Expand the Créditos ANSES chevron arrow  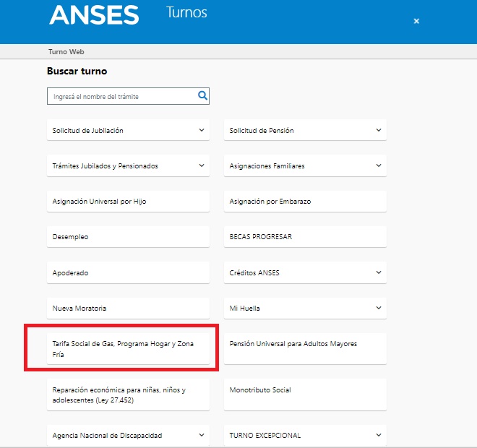[x=379, y=272]
